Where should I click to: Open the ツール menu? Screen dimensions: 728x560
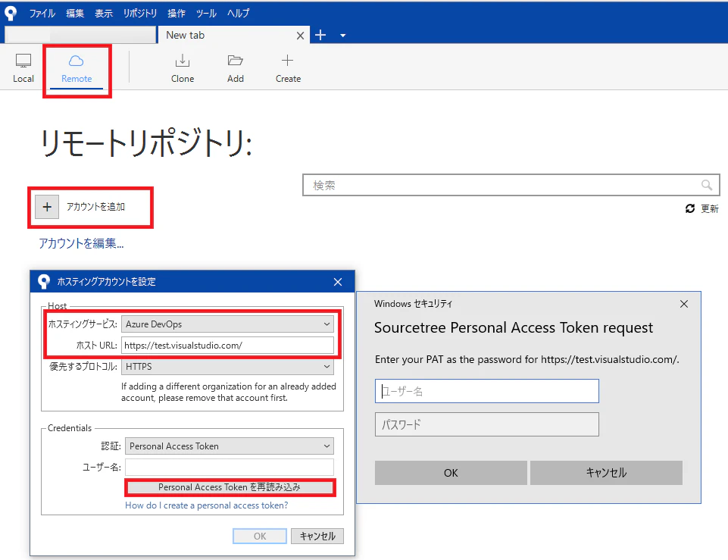(x=206, y=13)
